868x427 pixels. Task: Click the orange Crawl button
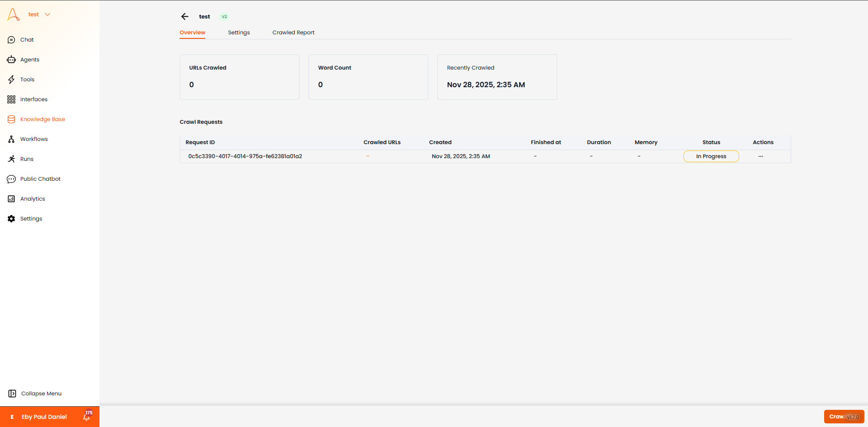pos(844,417)
